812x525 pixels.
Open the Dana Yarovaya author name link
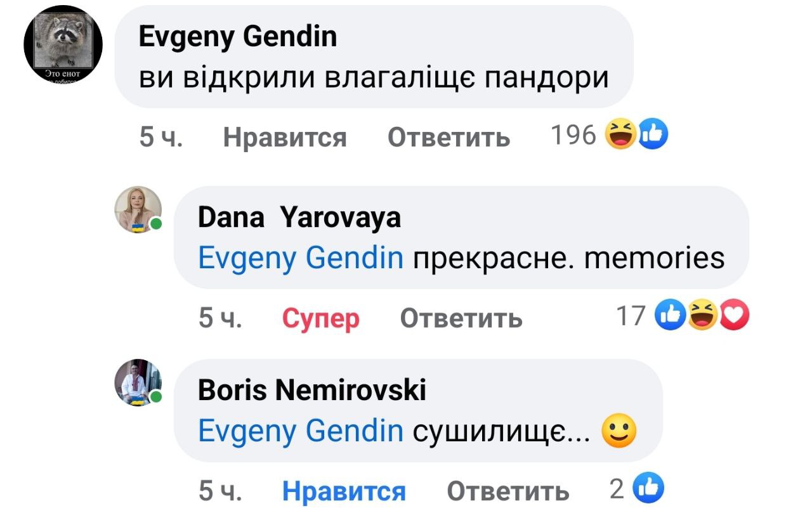[299, 218]
